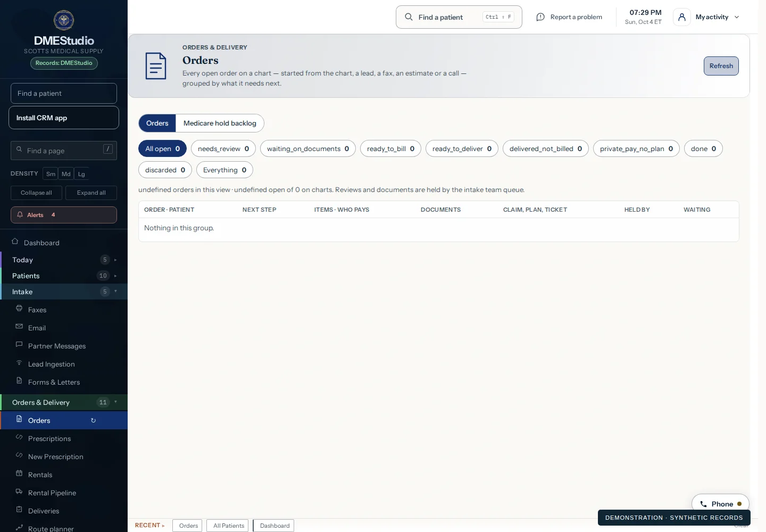The height and width of the screenshot is (532, 766).
Task: Filter orders by ready_to_bill
Action: 390,149
